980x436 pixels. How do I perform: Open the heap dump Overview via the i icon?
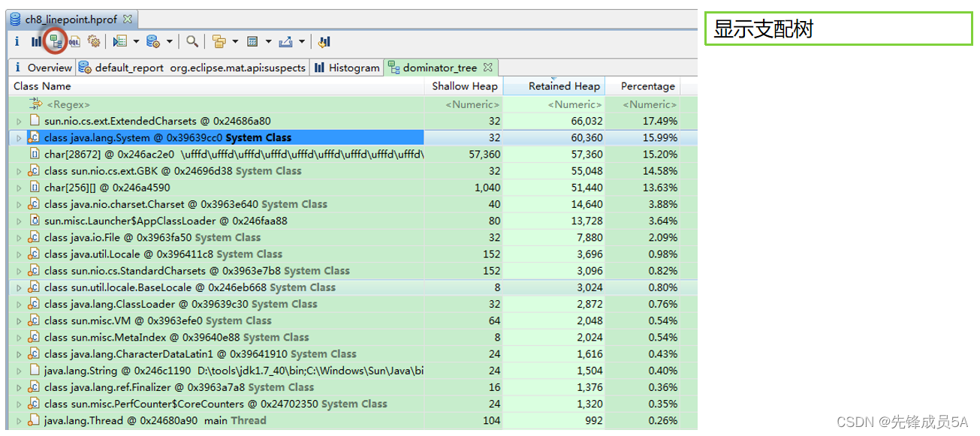(x=17, y=42)
